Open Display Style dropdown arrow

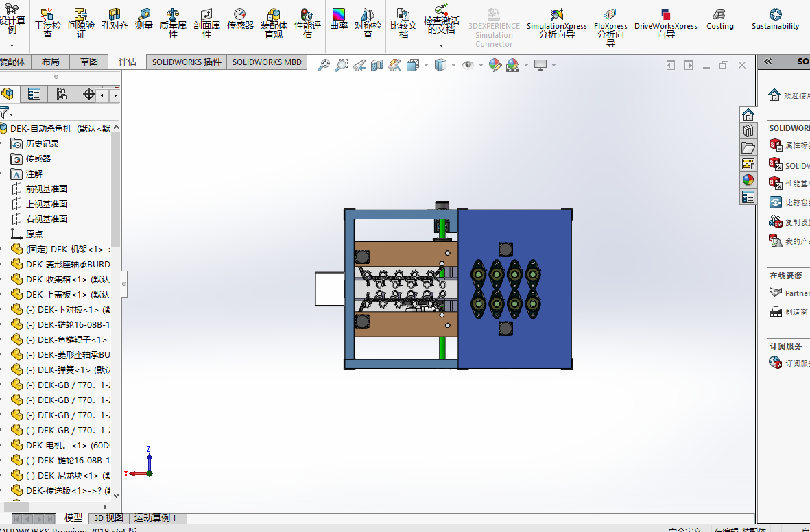(x=453, y=65)
